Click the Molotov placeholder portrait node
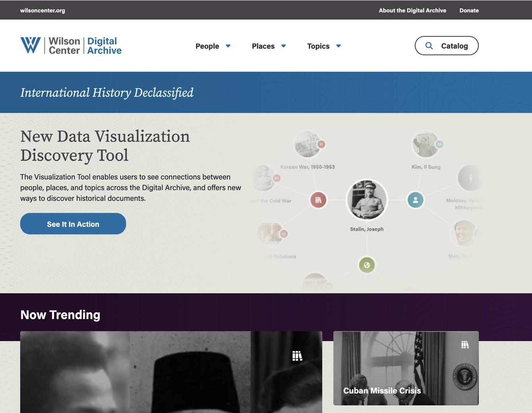Image resolution: width=532 pixels, height=413 pixels. pos(470,178)
